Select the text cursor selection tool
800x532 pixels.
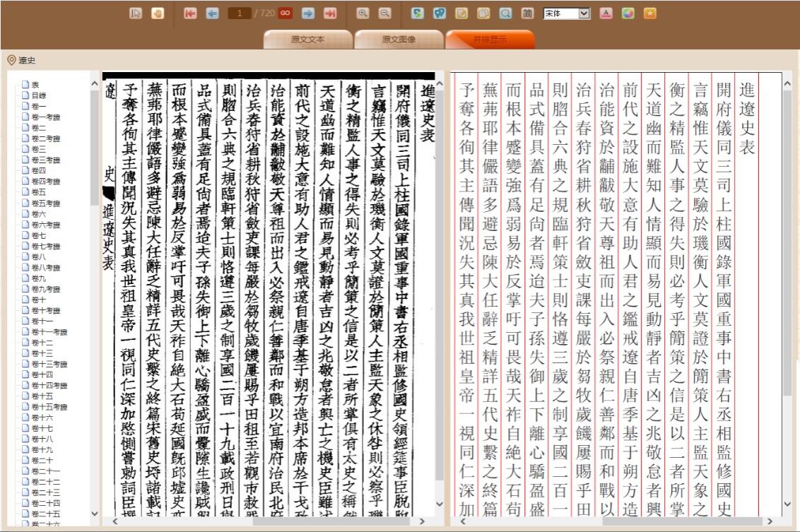pyautogui.click(x=136, y=13)
